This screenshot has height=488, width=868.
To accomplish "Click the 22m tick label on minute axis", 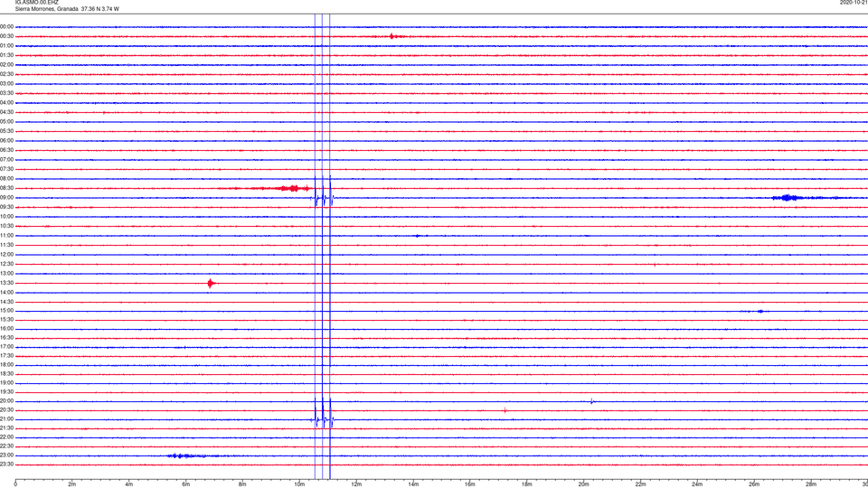I will tap(640, 484).
